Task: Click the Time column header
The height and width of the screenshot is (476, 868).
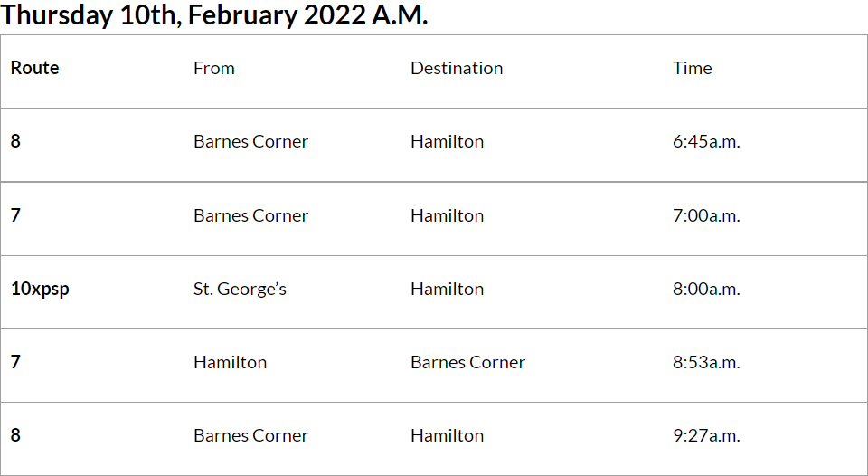Action: (x=692, y=68)
